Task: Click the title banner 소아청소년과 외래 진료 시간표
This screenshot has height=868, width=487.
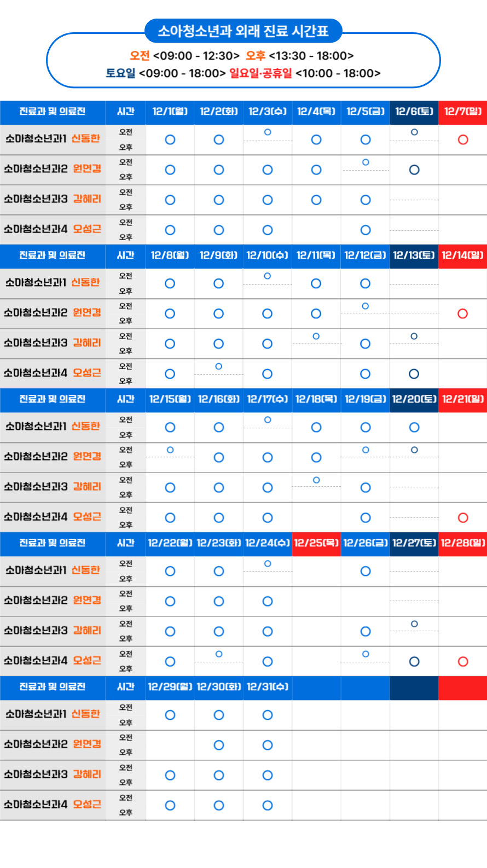Action: [243, 31]
